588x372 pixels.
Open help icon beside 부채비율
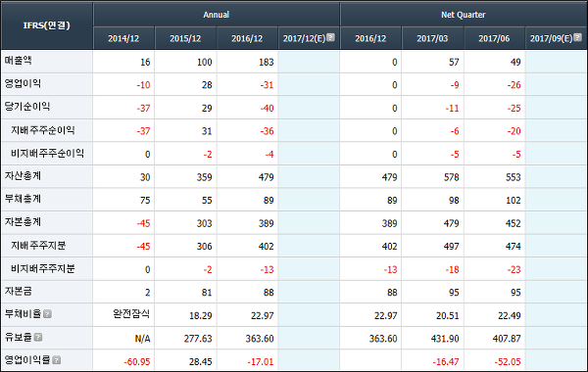point(47,314)
